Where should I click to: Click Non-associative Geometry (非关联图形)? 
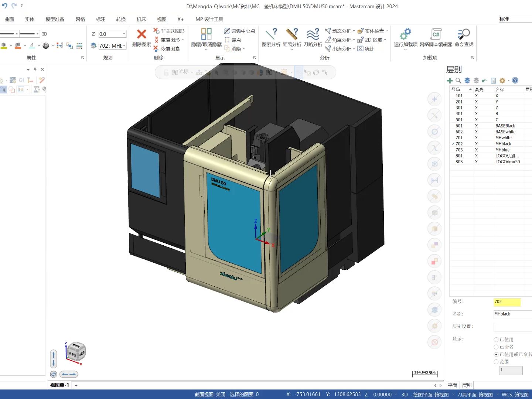pos(169,31)
